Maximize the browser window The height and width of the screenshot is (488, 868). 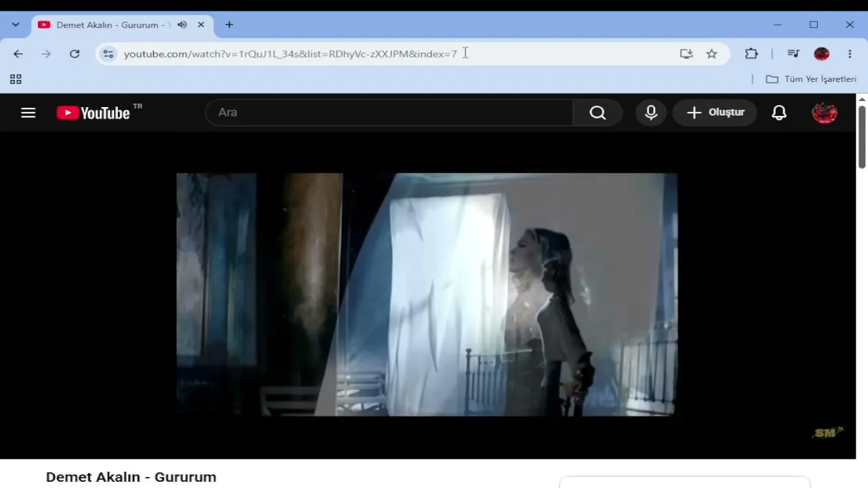(x=814, y=25)
